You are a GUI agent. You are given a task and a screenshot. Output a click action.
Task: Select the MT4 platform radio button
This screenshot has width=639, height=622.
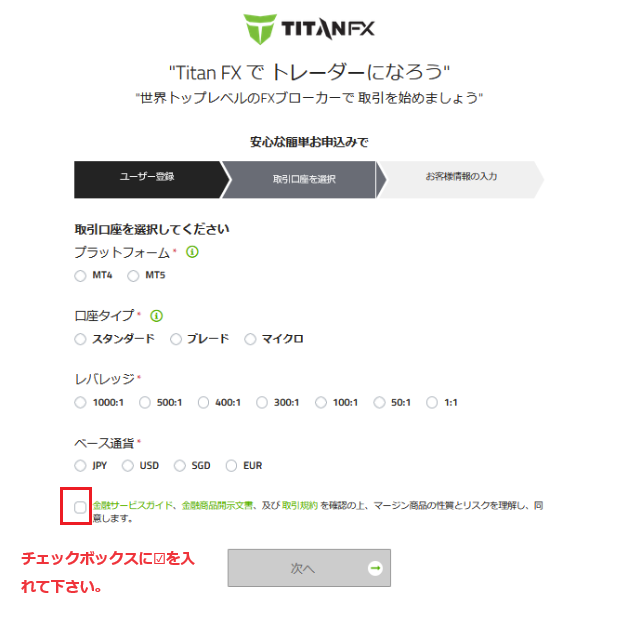[80, 276]
